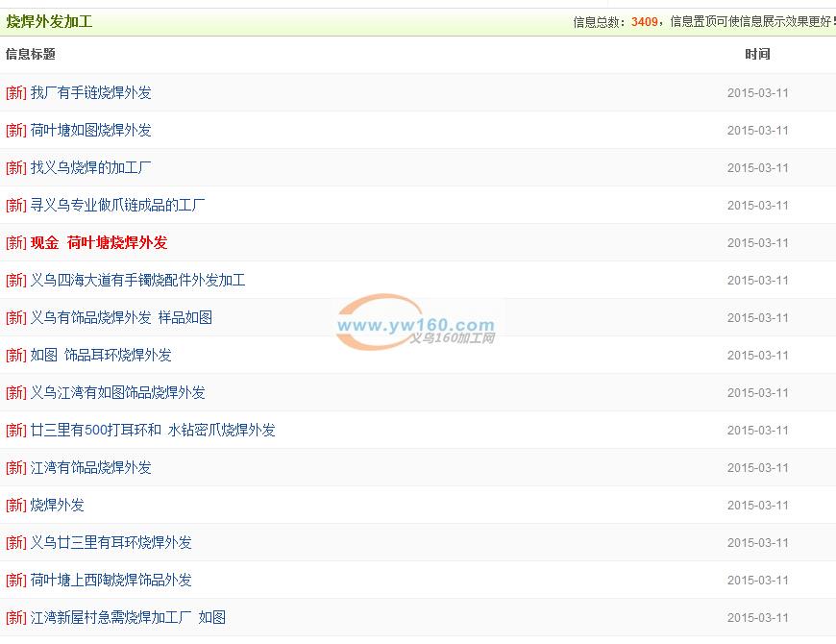
Task: Open 廿三里有500打耳环和 水钻密爪烧焊外发 post
Action: [x=153, y=431]
